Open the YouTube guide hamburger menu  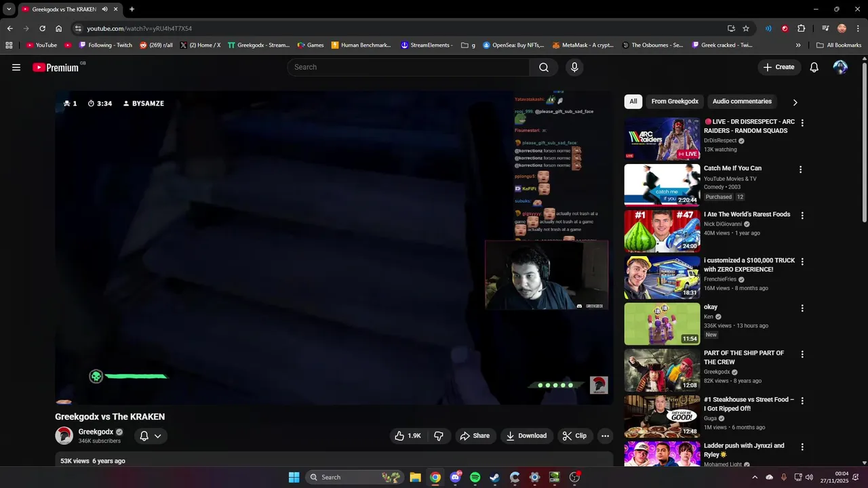tap(16, 67)
